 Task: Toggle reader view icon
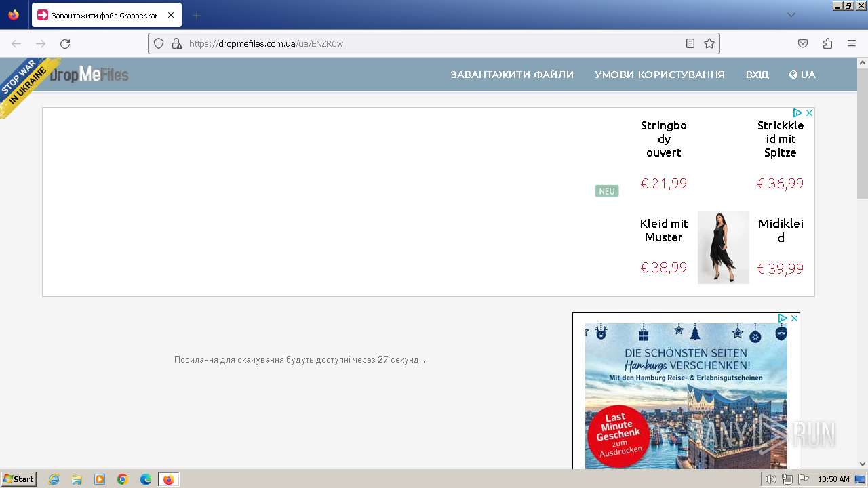pos(690,43)
